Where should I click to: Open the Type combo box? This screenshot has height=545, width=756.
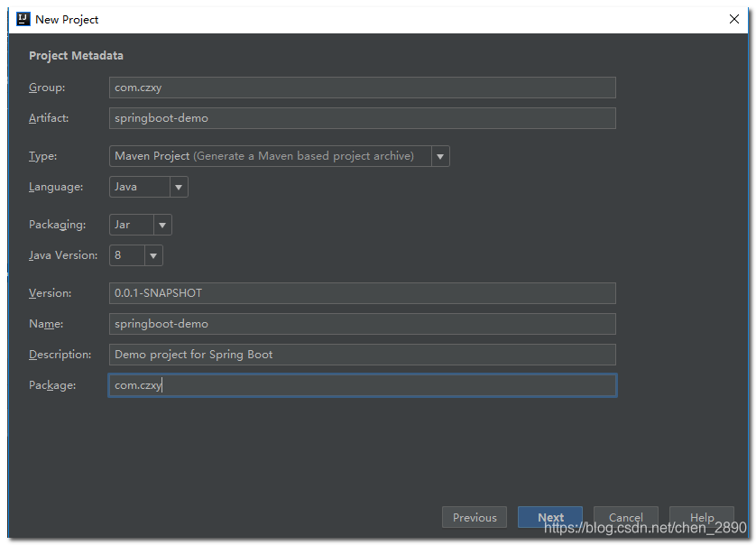[279, 156]
